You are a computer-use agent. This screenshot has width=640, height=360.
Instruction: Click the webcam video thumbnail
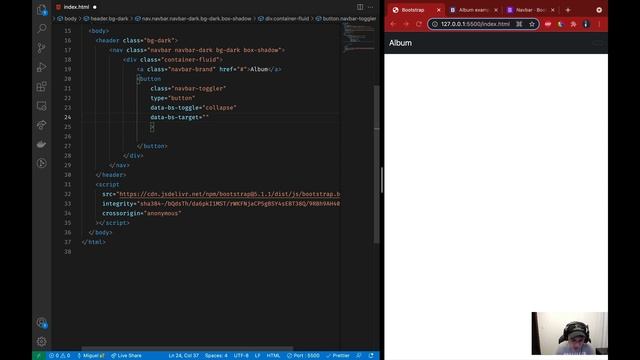(x=569, y=333)
